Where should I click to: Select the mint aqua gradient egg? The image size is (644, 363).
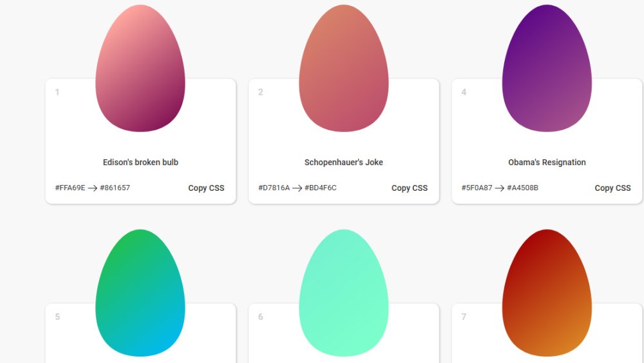click(344, 293)
